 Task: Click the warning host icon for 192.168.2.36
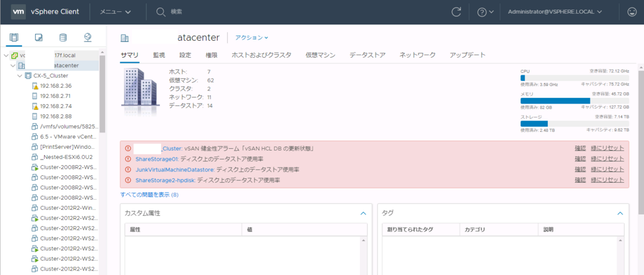(35, 86)
